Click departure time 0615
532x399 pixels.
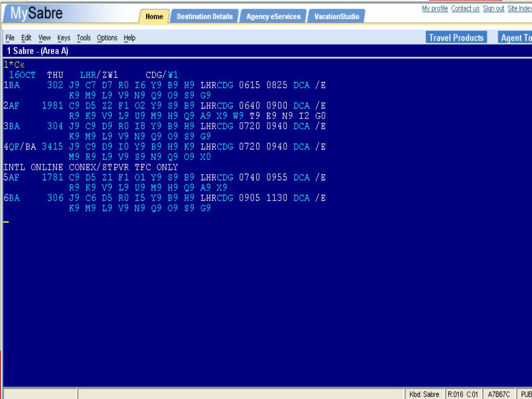(x=249, y=85)
